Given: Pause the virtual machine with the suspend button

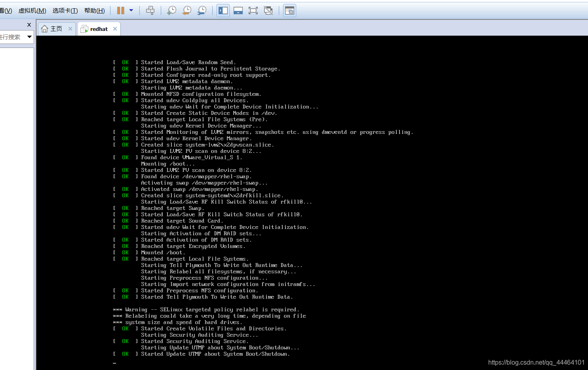Looking at the screenshot, I should (x=121, y=11).
